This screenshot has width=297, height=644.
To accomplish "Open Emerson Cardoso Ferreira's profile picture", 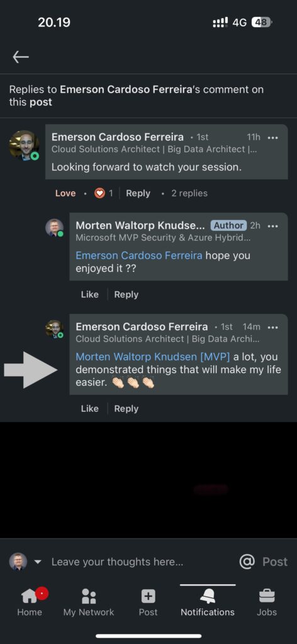I will click(x=24, y=145).
